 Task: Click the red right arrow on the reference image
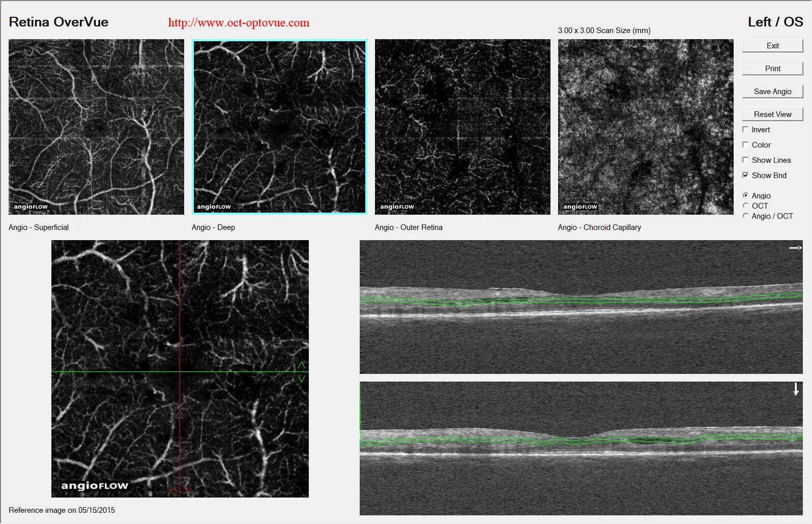click(186, 490)
